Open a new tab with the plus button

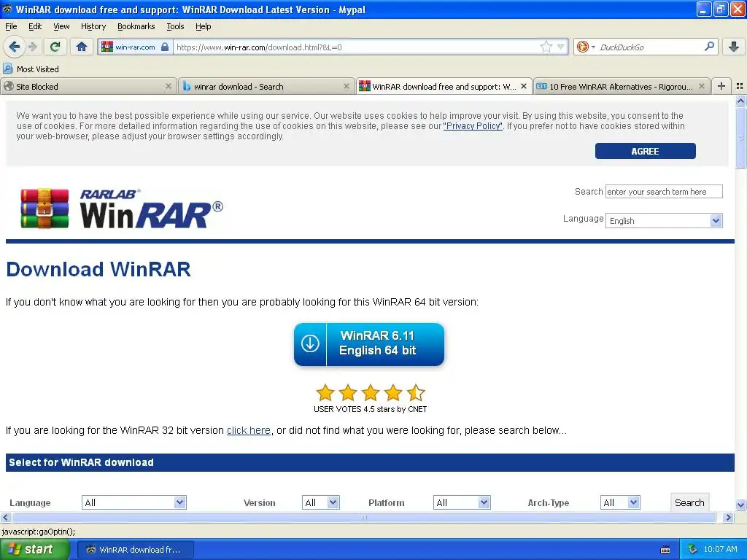click(x=721, y=86)
